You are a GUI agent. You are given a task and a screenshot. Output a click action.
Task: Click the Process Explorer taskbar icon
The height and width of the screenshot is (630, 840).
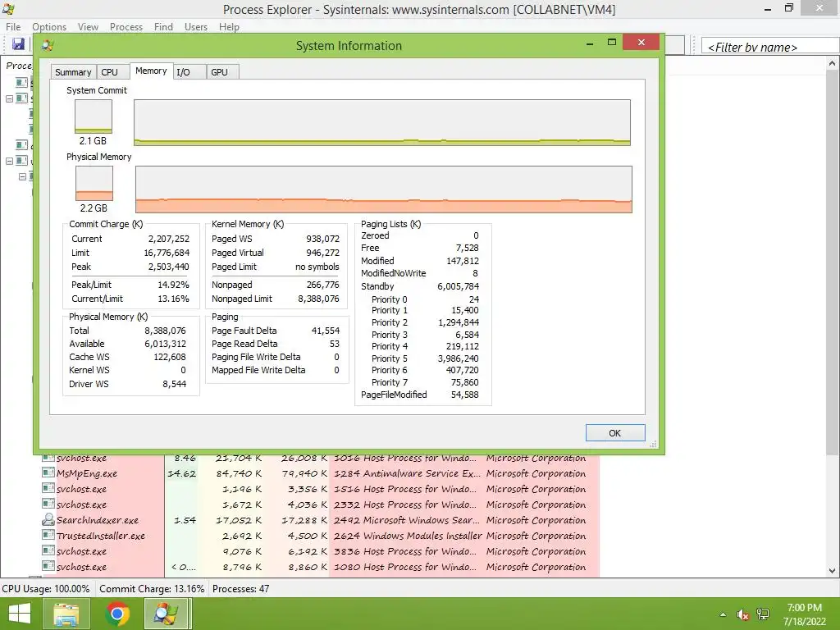[x=167, y=614]
